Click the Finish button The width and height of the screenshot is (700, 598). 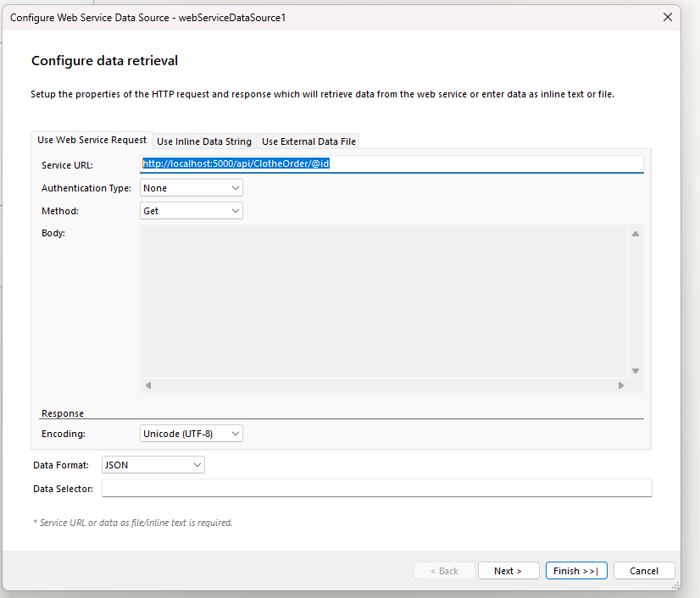pos(576,571)
